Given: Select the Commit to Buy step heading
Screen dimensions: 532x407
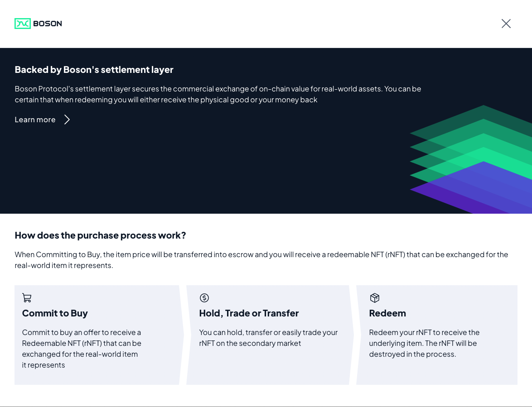Looking at the screenshot, I should 55,313.
